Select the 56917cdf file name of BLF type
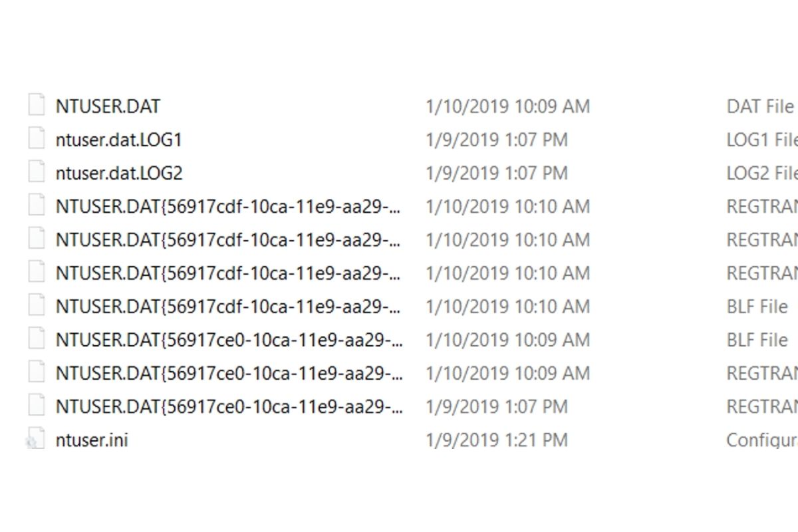 click(x=229, y=307)
